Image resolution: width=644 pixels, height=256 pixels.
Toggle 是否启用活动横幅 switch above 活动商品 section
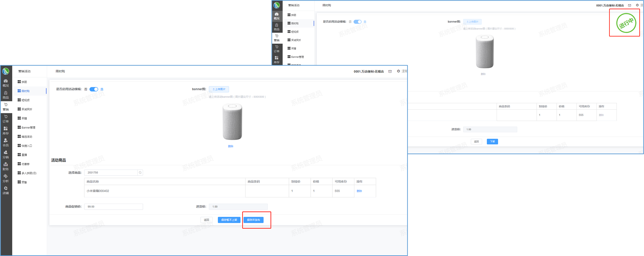tap(94, 89)
